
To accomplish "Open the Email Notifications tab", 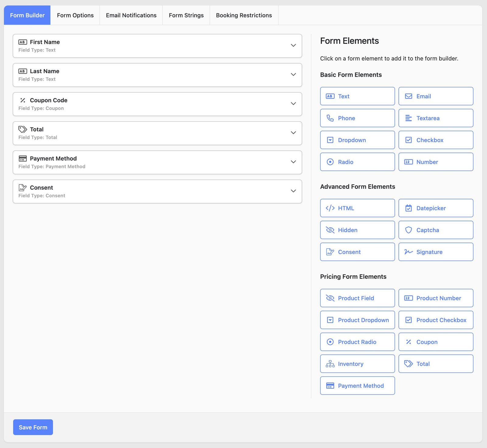I will click(131, 15).
